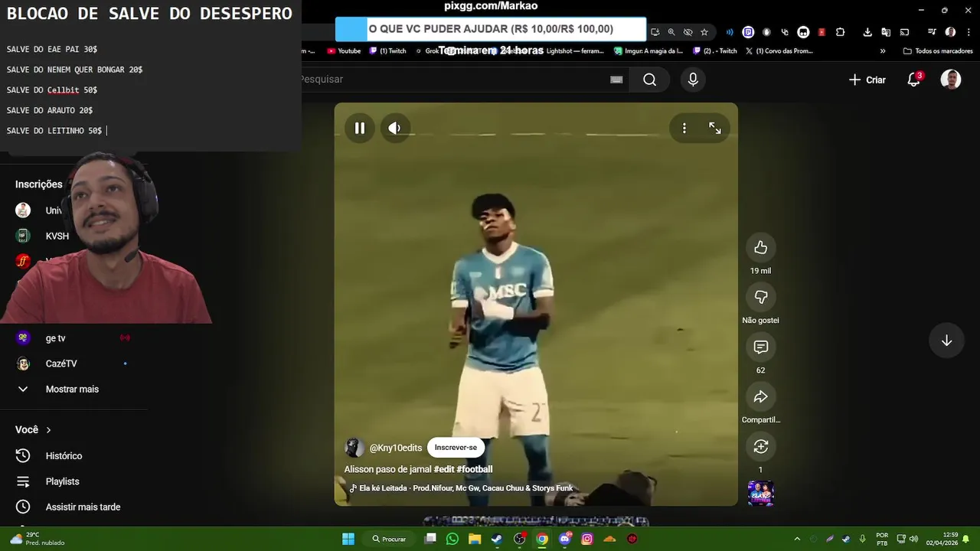
Task: Open the Youtube bookmark
Action: [344, 51]
